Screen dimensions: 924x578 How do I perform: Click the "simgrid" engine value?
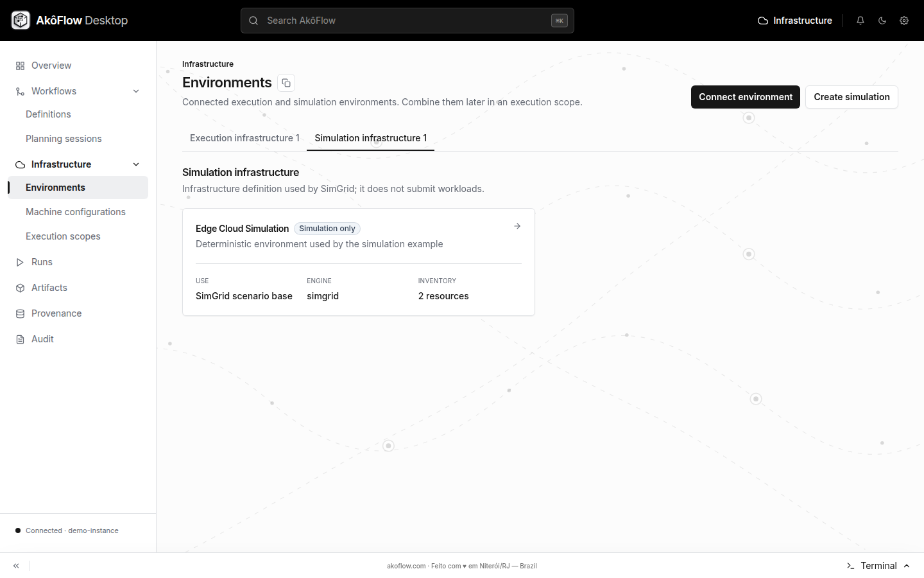[x=323, y=296]
